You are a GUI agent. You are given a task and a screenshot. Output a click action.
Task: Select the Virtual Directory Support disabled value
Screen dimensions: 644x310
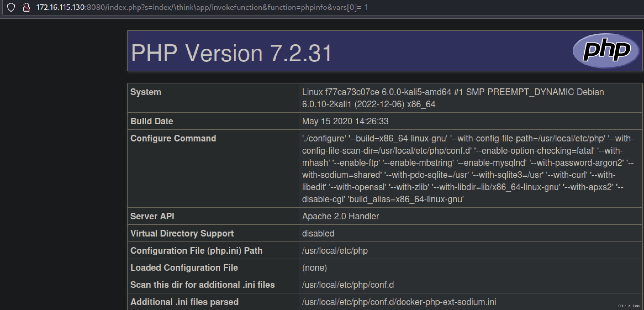tap(318, 233)
